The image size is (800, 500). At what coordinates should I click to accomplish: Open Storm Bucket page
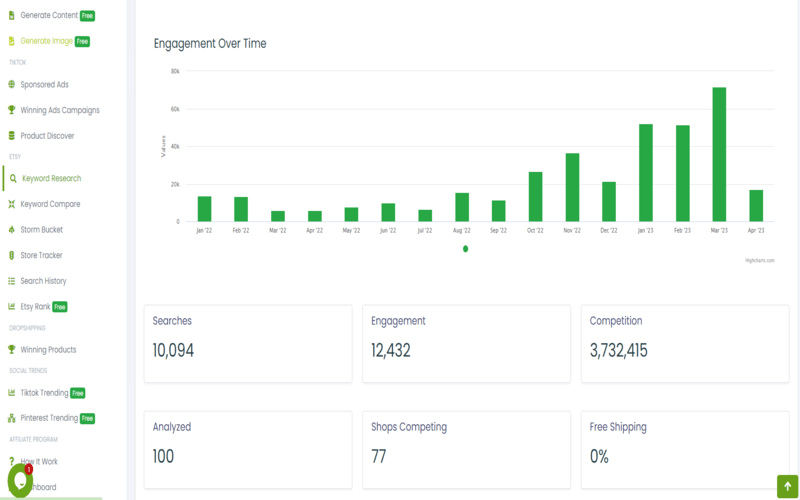[x=41, y=230]
